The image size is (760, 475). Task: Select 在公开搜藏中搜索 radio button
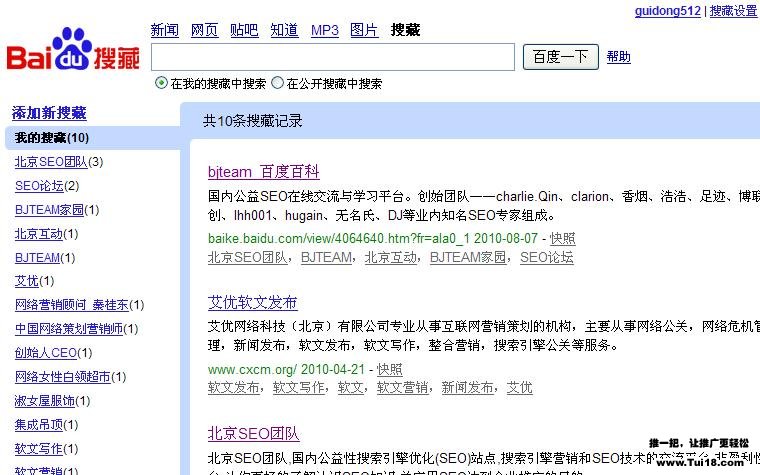(x=277, y=83)
